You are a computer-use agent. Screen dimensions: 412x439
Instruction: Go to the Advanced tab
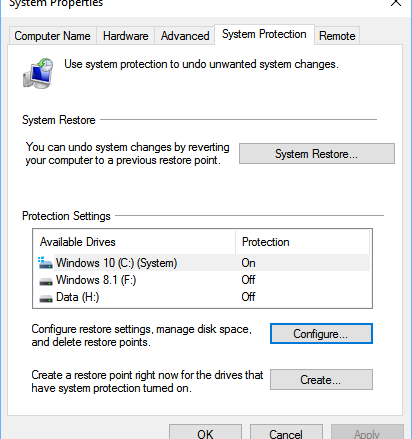pos(185,36)
